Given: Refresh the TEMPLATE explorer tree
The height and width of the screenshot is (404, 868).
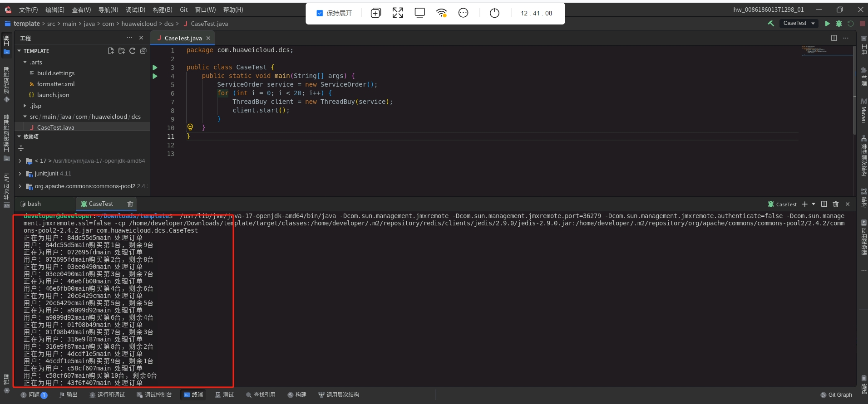Looking at the screenshot, I should point(133,51).
